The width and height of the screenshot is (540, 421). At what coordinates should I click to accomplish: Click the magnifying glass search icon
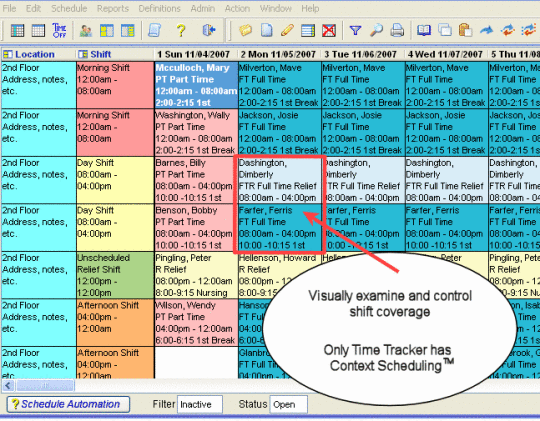coord(376,30)
